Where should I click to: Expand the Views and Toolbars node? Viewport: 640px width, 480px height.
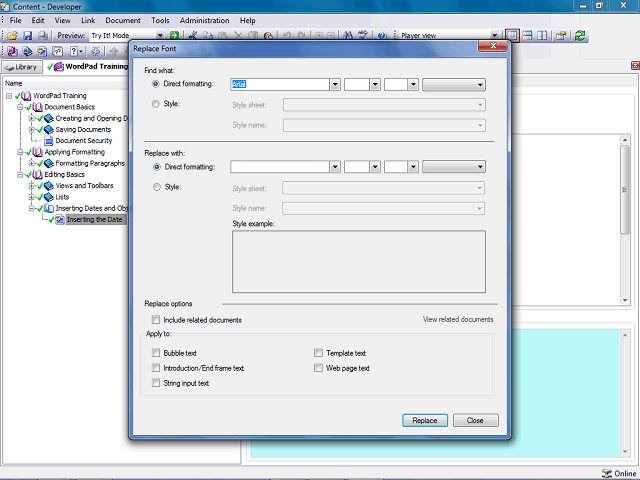coord(31,185)
